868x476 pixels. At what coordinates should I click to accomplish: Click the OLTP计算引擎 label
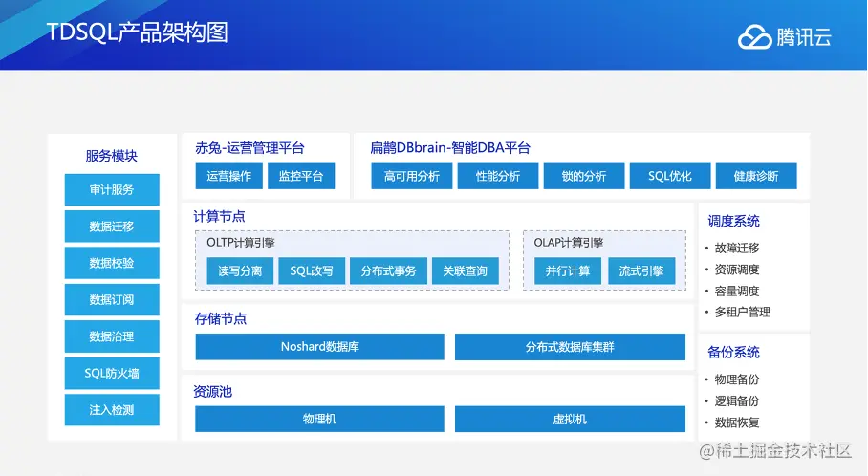point(241,243)
